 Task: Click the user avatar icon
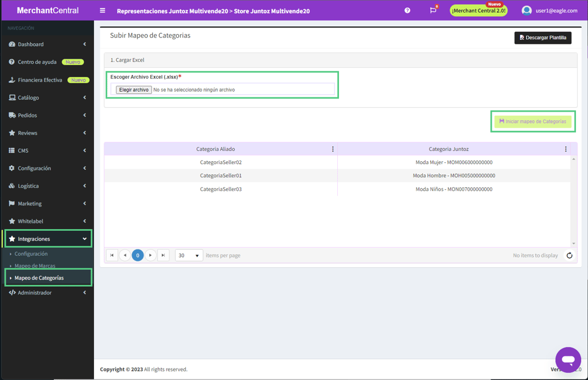tap(526, 10)
